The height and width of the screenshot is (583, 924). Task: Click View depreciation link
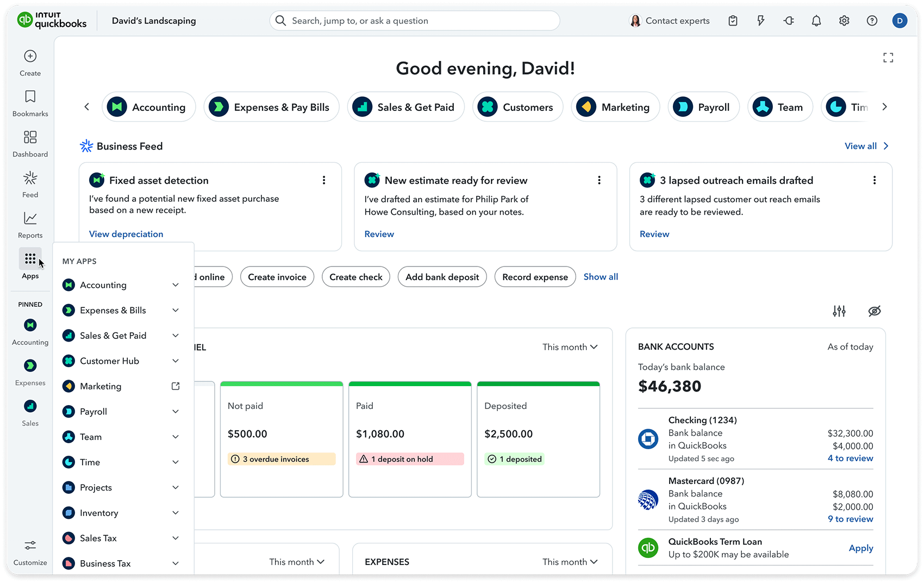point(126,234)
